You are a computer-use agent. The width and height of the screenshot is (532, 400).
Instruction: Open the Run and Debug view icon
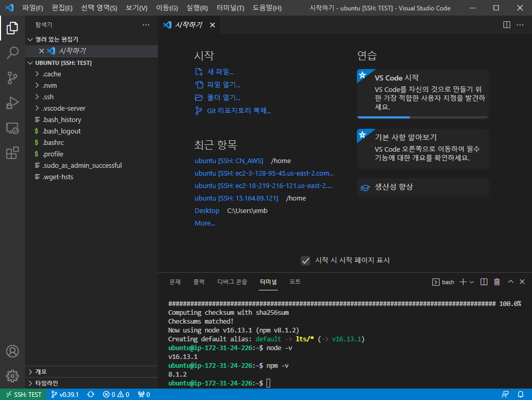pos(12,103)
